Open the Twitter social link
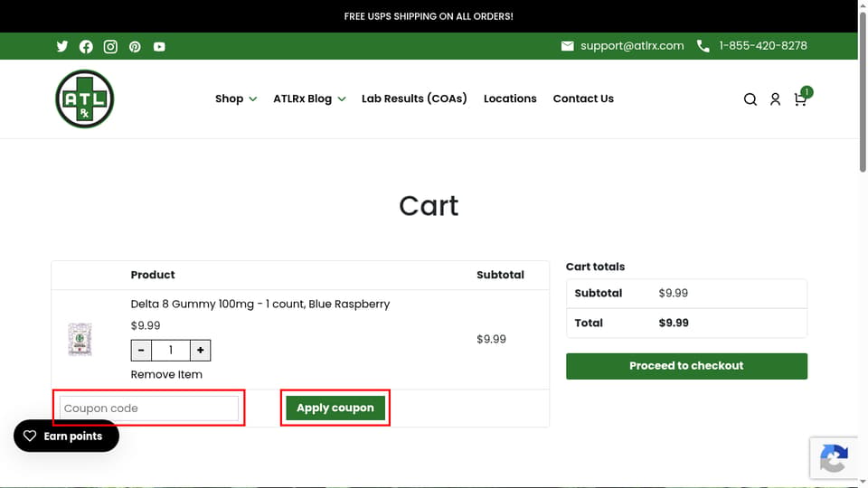 click(62, 46)
